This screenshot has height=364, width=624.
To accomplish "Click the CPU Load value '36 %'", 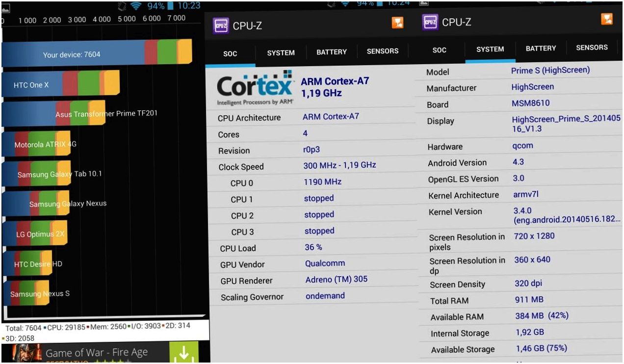I will (x=313, y=247).
